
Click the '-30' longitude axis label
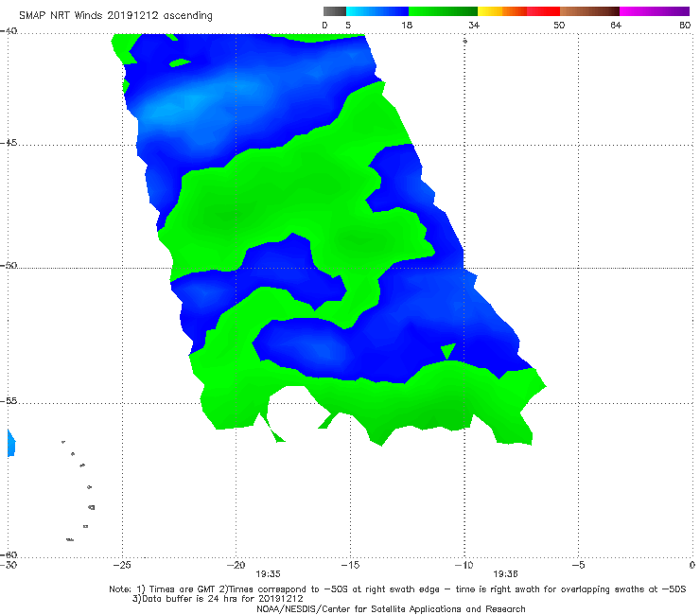pos(9,565)
